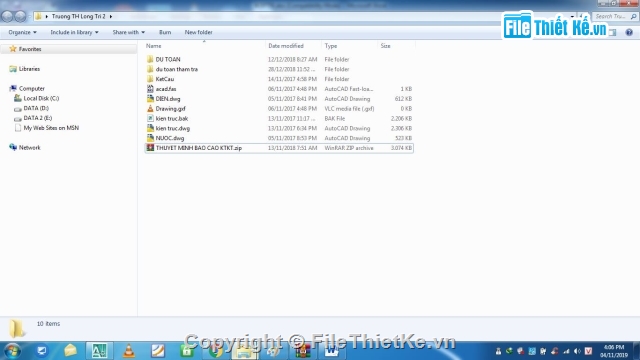The image size is (640, 360).
Task: Select the THUYET MINH BAO CAO KTKT.zip icon
Action: pos(150,148)
